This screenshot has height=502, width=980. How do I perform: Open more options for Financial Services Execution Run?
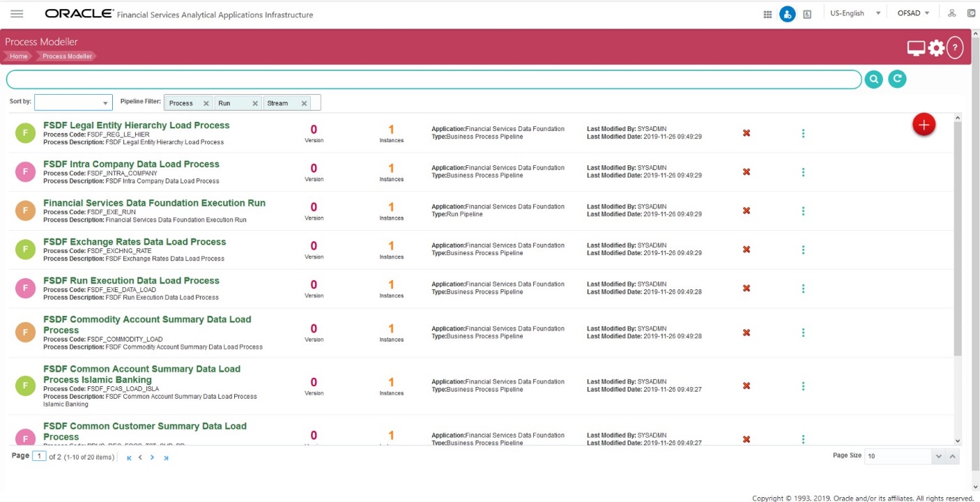click(x=803, y=211)
